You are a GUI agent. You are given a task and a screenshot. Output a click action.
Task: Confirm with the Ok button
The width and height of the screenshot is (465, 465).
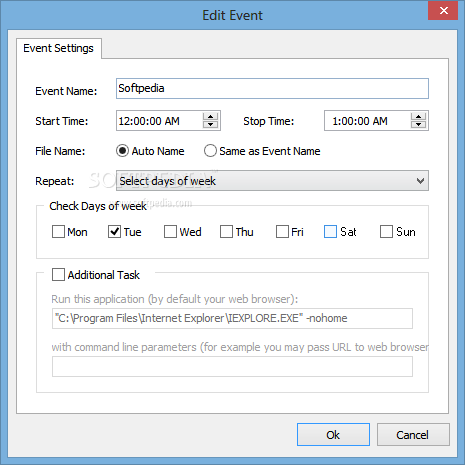(x=333, y=435)
